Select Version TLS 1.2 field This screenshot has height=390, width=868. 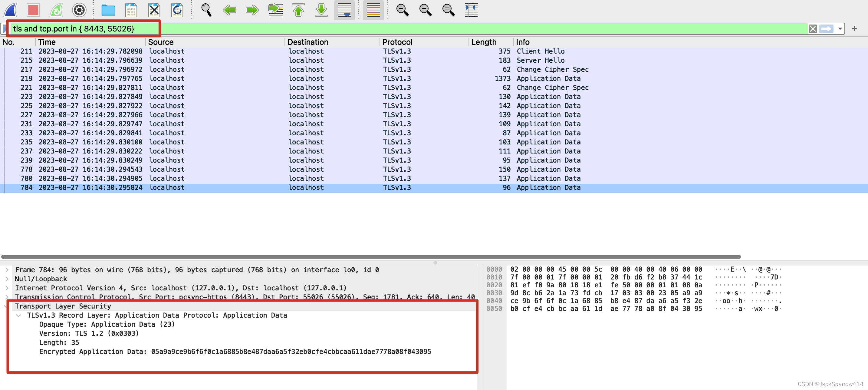[89, 334]
